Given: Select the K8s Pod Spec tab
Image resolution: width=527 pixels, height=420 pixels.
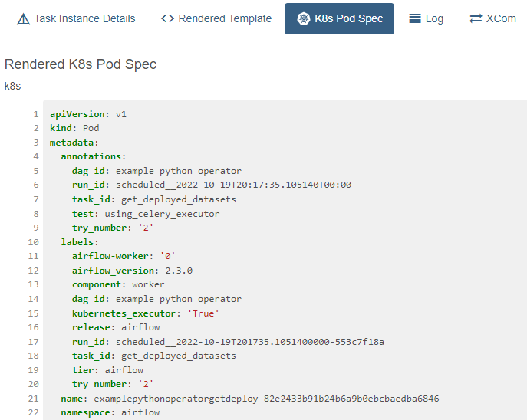Looking at the screenshot, I should tap(340, 19).
